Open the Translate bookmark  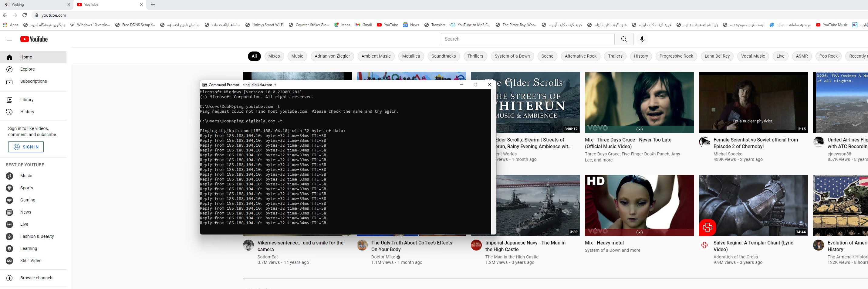435,25
